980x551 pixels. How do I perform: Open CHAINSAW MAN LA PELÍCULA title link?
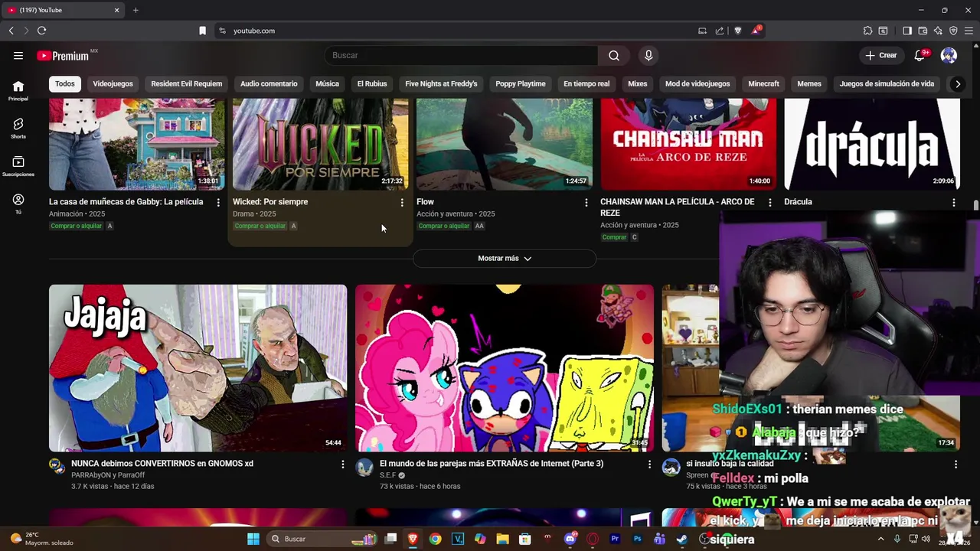pos(677,207)
